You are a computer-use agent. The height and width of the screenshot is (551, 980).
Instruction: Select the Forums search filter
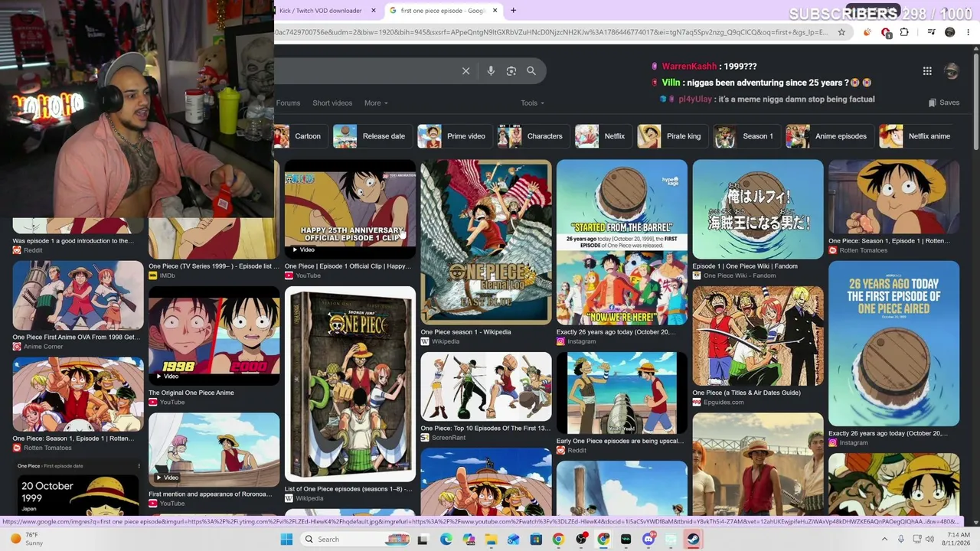click(x=288, y=103)
